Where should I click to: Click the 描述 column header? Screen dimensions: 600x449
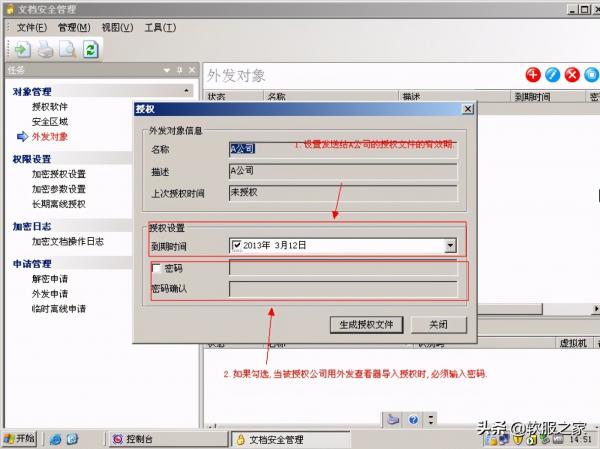pos(455,96)
